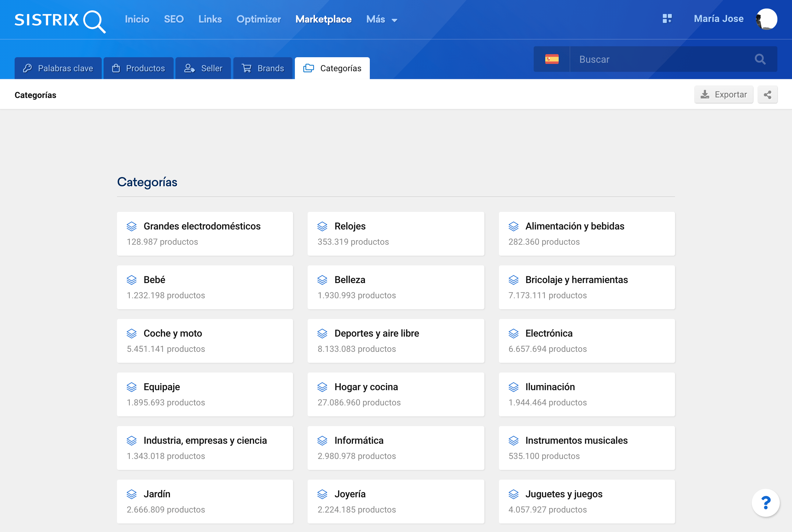Click the layers icon beside Electrónica
Screen dimensions: 792x532
(513, 334)
